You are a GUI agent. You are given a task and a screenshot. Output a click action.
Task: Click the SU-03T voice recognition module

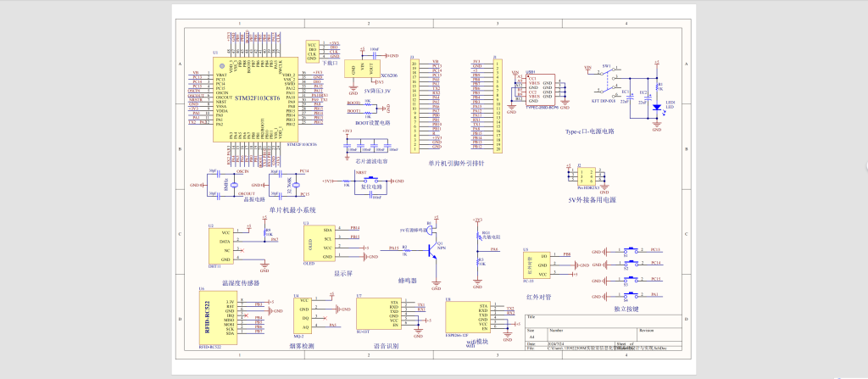point(368,317)
